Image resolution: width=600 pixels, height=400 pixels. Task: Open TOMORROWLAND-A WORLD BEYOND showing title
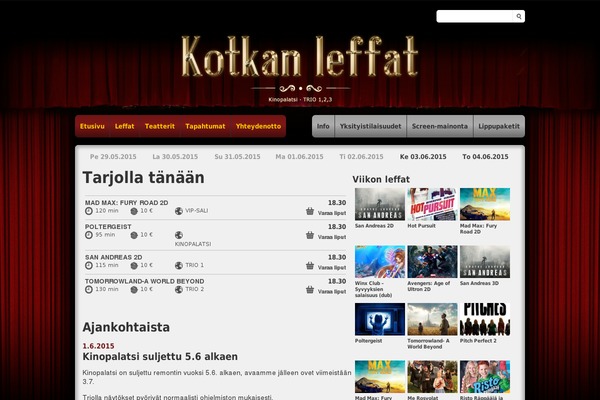click(x=145, y=281)
